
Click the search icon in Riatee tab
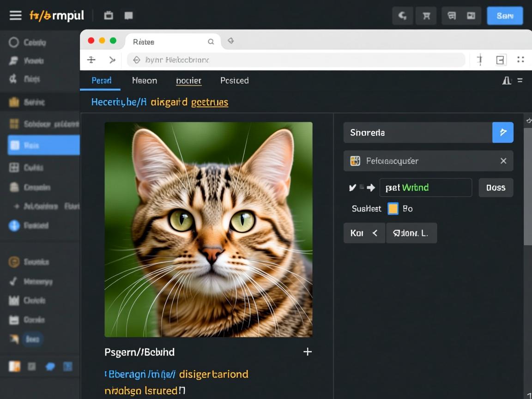211,42
